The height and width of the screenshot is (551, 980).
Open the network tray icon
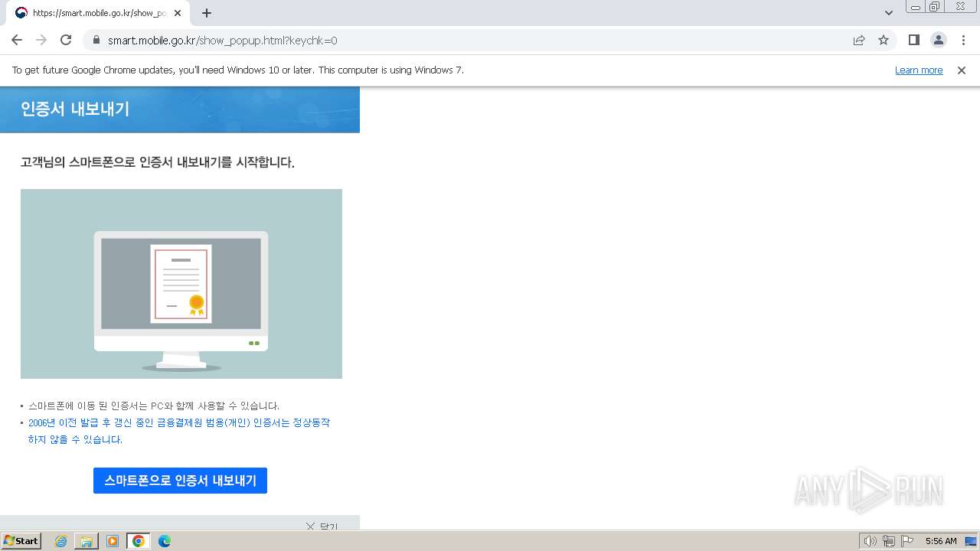click(x=889, y=541)
